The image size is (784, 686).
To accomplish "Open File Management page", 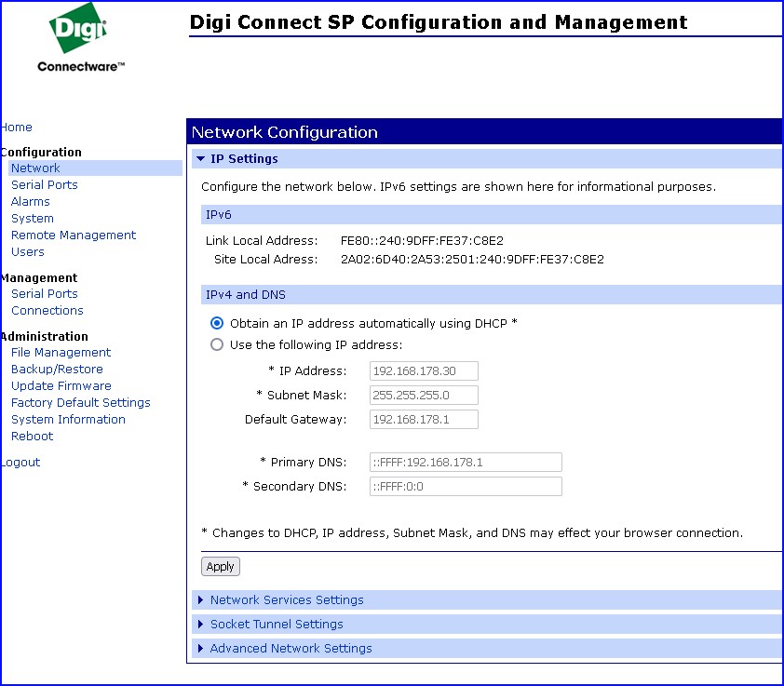I will (61, 352).
